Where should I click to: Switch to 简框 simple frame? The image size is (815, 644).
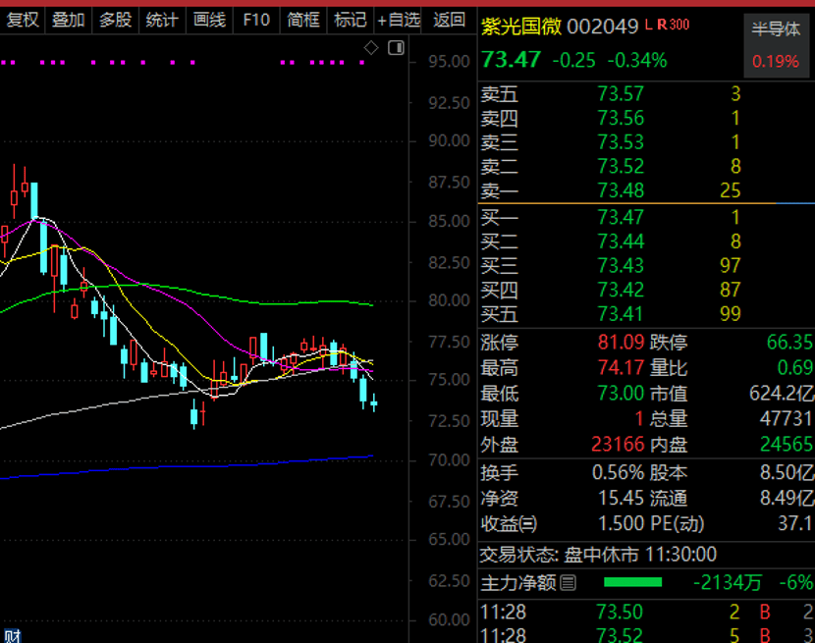[303, 21]
